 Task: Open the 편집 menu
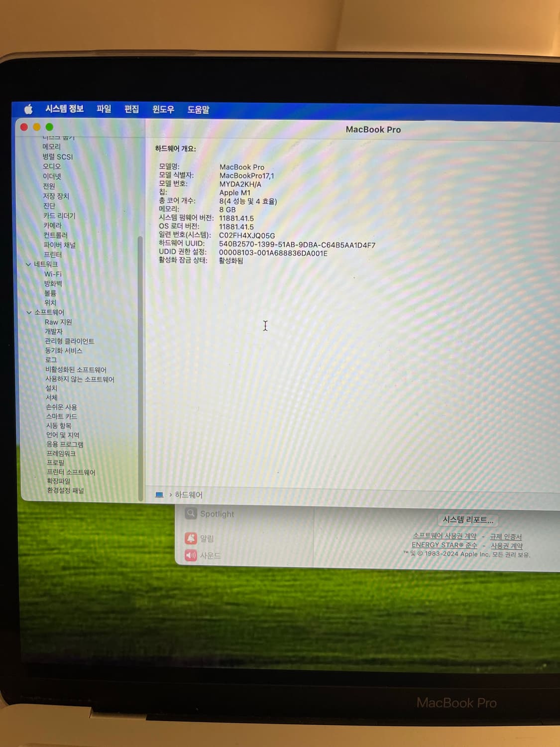[x=131, y=109]
